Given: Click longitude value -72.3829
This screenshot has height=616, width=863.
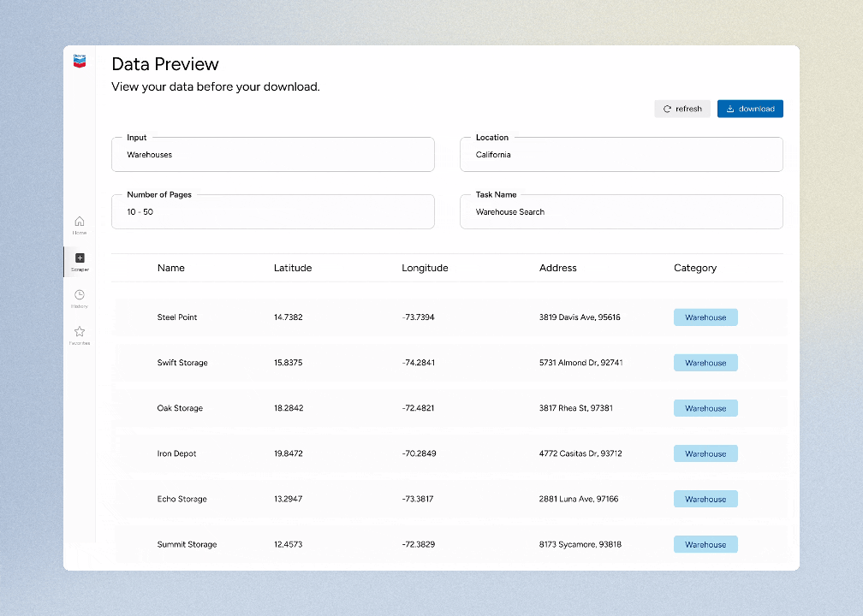Looking at the screenshot, I should [419, 544].
